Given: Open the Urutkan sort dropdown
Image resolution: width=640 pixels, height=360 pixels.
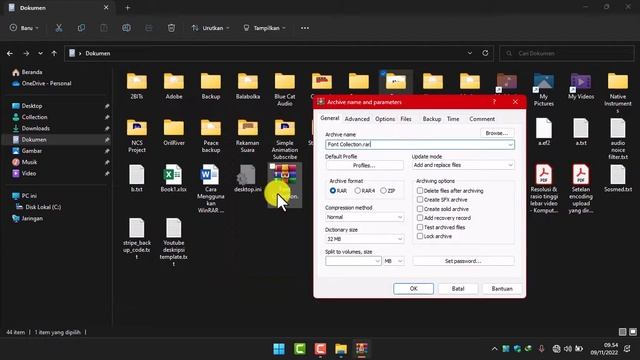Looking at the screenshot, I should click(x=211, y=28).
